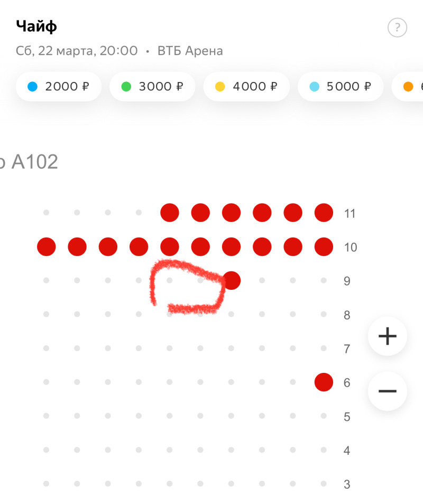Image resolution: width=423 pixels, height=504 pixels.
Task: Select the 2000 ₽ price filter
Action: coord(59,87)
